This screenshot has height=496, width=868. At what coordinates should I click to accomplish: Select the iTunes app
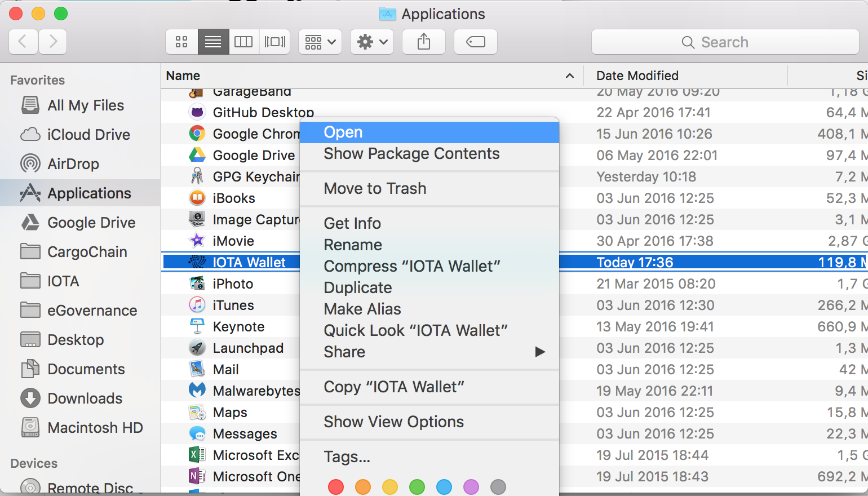tap(233, 305)
